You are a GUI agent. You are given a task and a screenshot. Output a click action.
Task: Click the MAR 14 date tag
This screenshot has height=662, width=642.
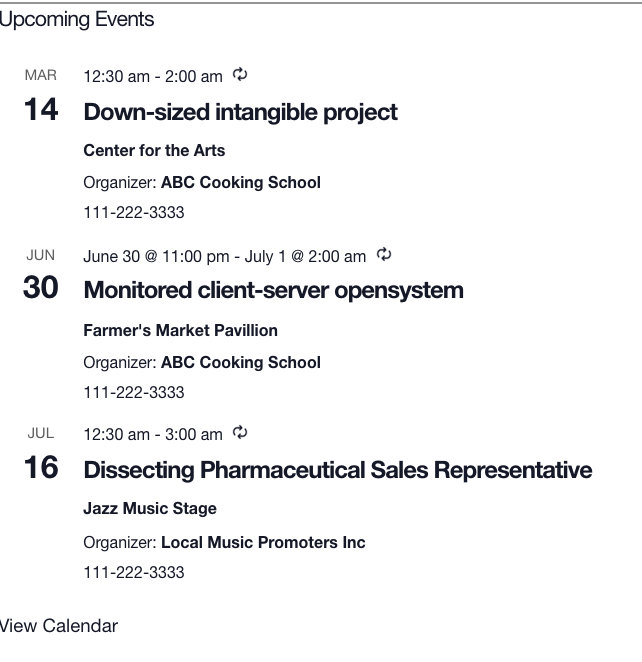(x=41, y=96)
